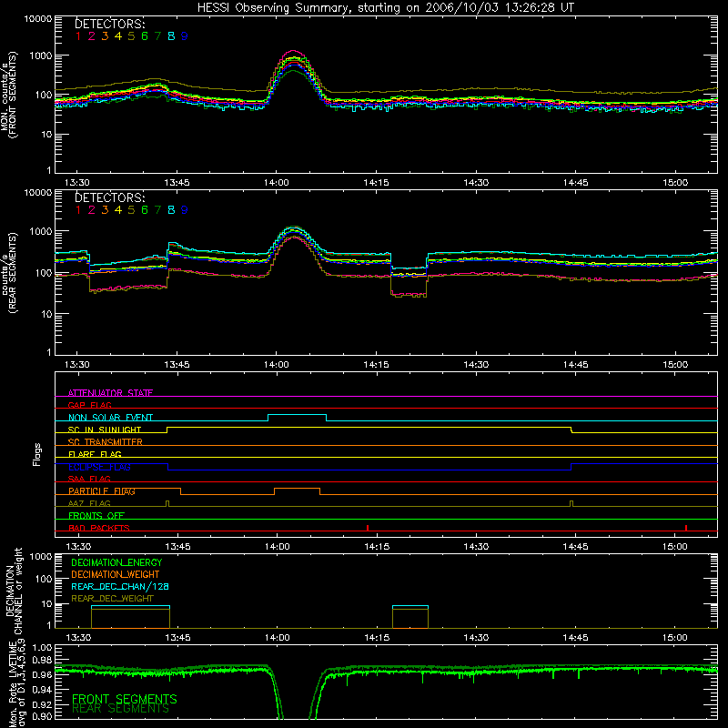This screenshot has width=728, height=728.
Task: Select detector 4 label in front segments legend
Action: pos(118,36)
